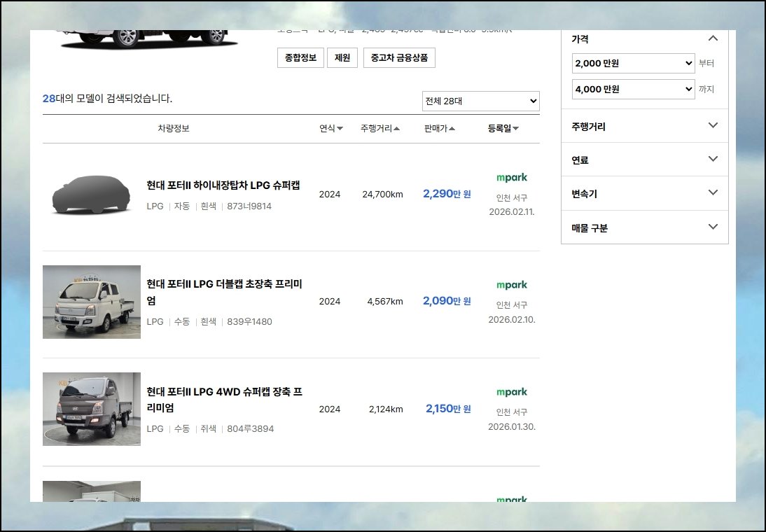Open the 전체 28대 dropdown
The width and height of the screenshot is (766, 532).
(x=481, y=101)
